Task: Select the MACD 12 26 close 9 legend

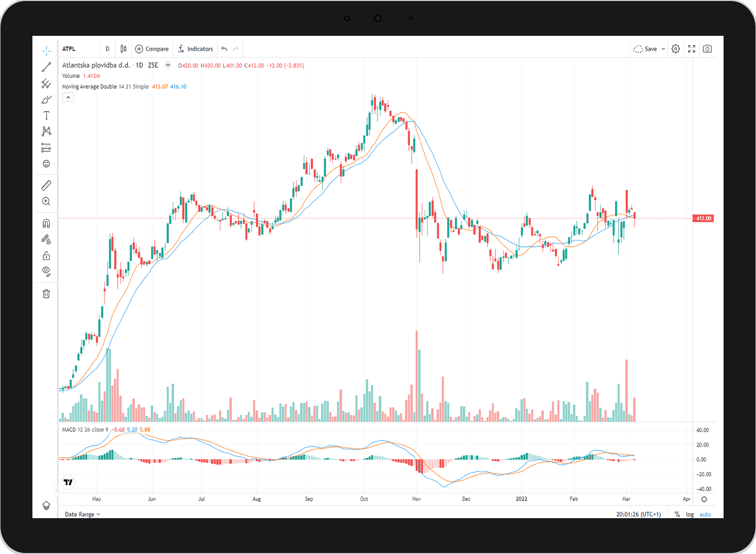Action: pos(85,430)
